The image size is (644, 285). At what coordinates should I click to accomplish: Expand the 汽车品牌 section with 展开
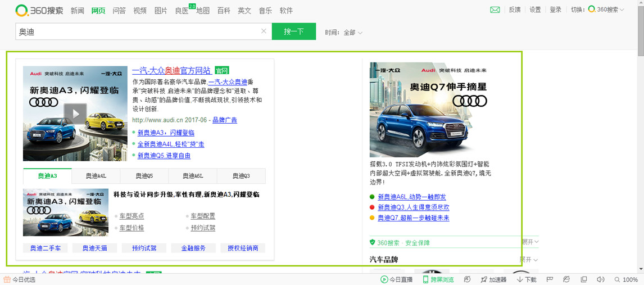[x=529, y=260]
